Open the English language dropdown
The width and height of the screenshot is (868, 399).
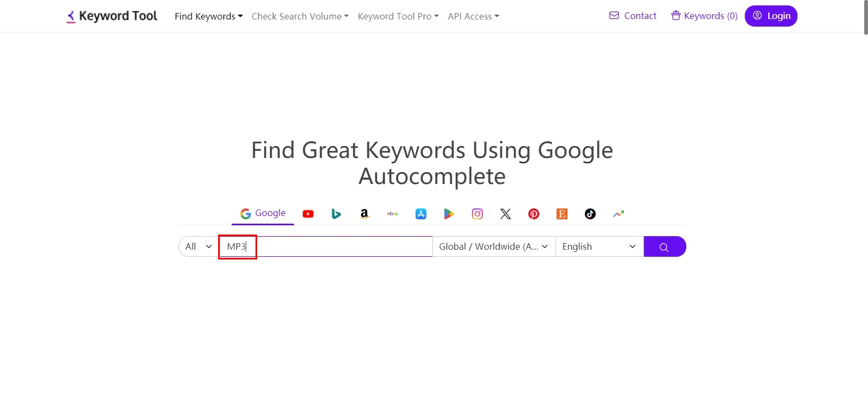pyautogui.click(x=599, y=246)
